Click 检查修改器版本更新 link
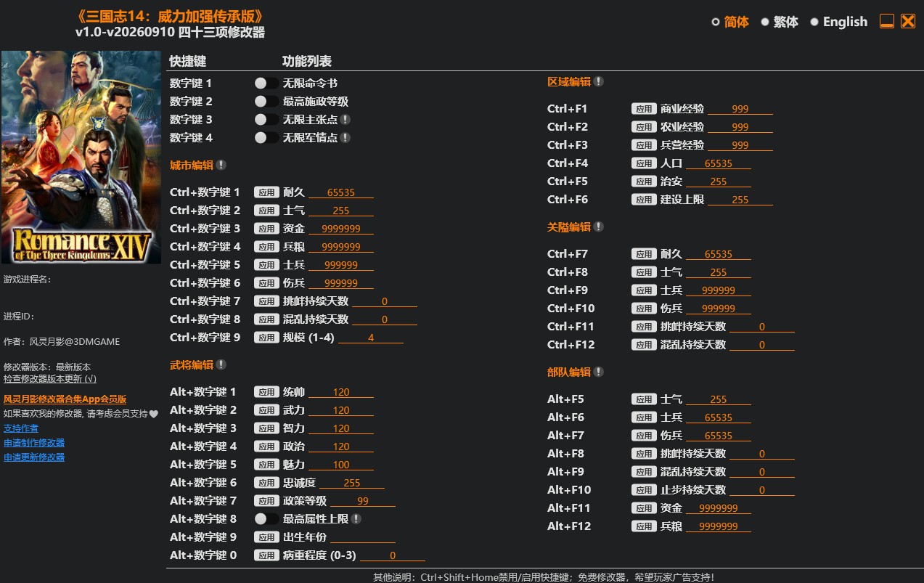 click(50, 379)
